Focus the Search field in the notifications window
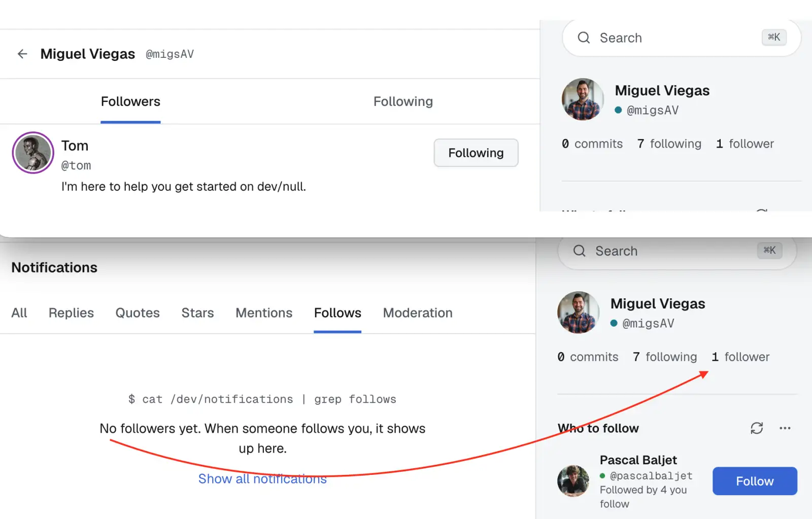The image size is (812, 519). (x=677, y=251)
